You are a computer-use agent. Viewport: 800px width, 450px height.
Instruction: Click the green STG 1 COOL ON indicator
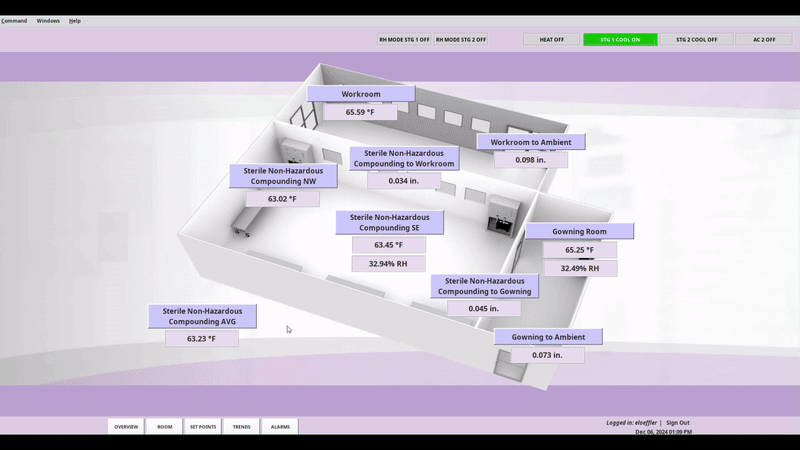point(620,40)
